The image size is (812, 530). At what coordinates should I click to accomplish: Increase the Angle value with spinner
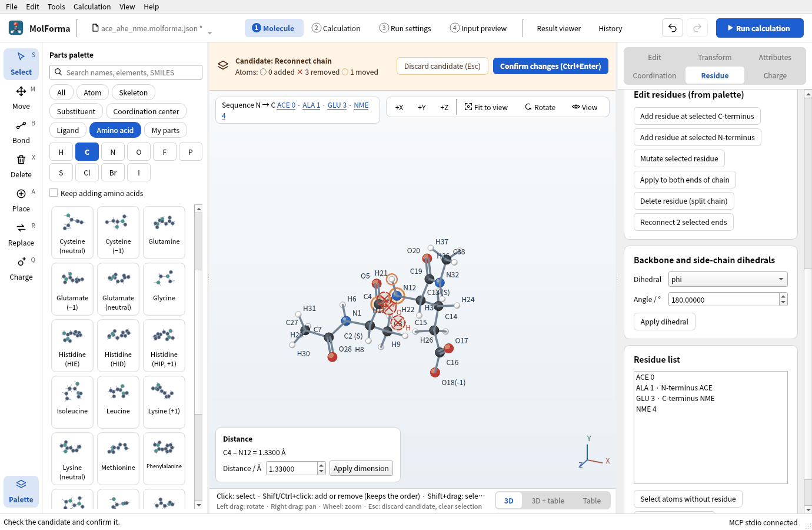pyautogui.click(x=783, y=296)
